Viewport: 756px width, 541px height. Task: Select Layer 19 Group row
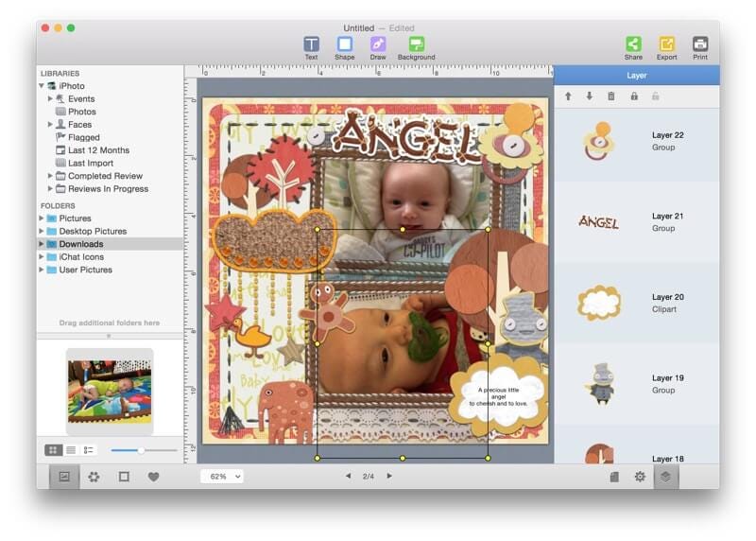coord(636,384)
